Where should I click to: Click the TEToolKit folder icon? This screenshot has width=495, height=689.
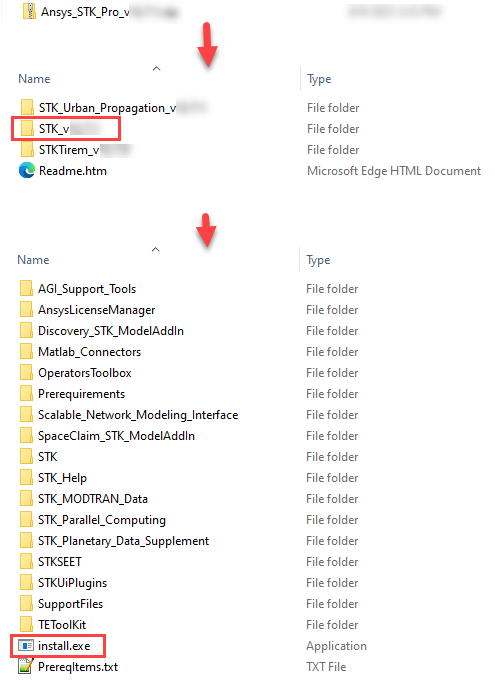point(26,624)
